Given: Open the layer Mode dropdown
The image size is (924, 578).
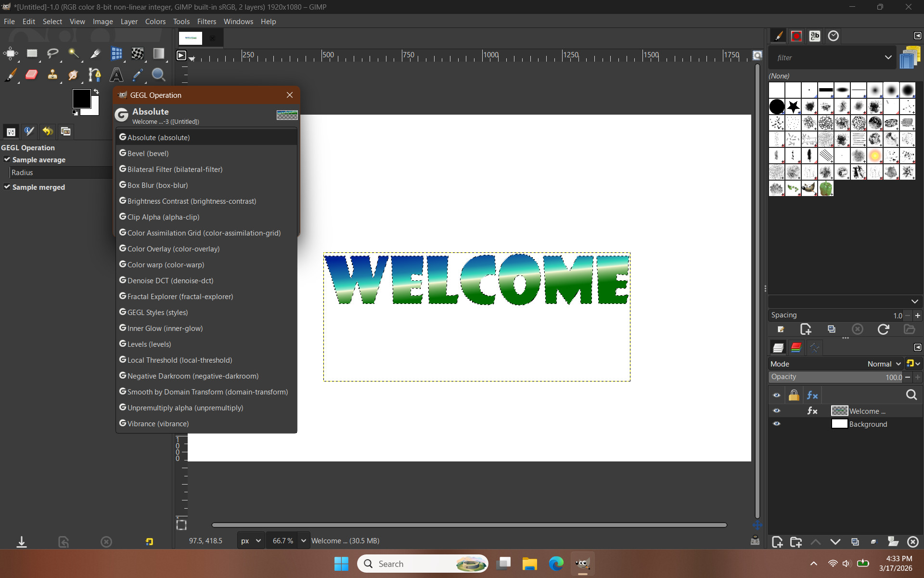Looking at the screenshot, I should tap(884, 364).
